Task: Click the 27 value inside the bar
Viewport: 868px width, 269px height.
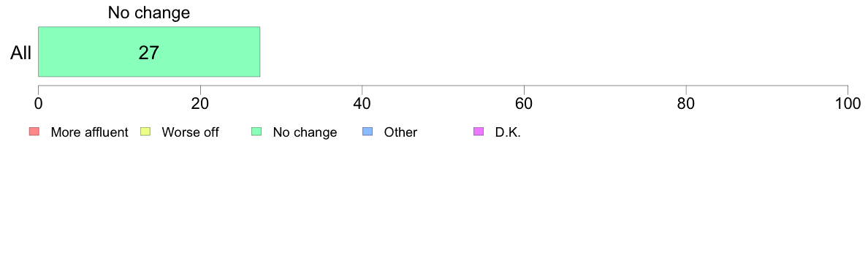Action: [x=149, y=53]
